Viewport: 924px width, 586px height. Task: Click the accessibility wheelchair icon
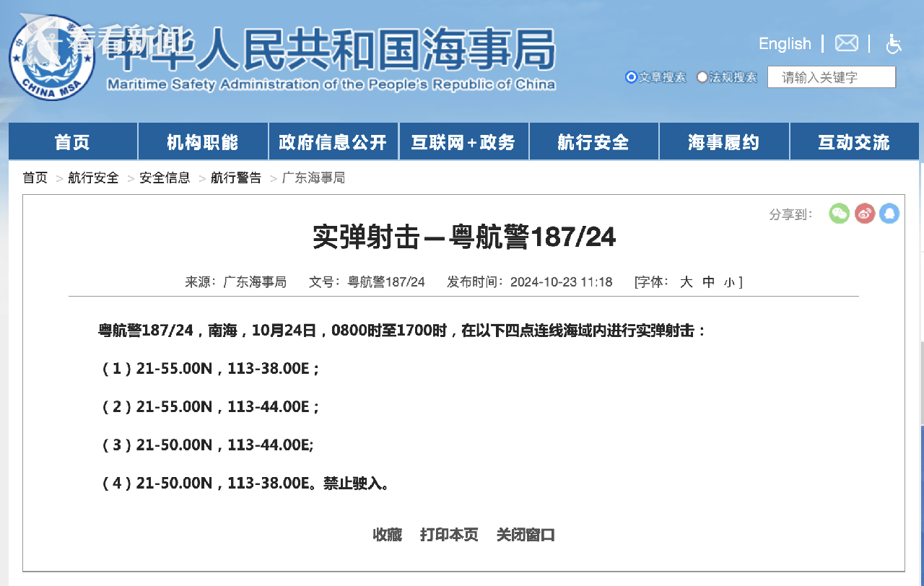click(894, 44)
